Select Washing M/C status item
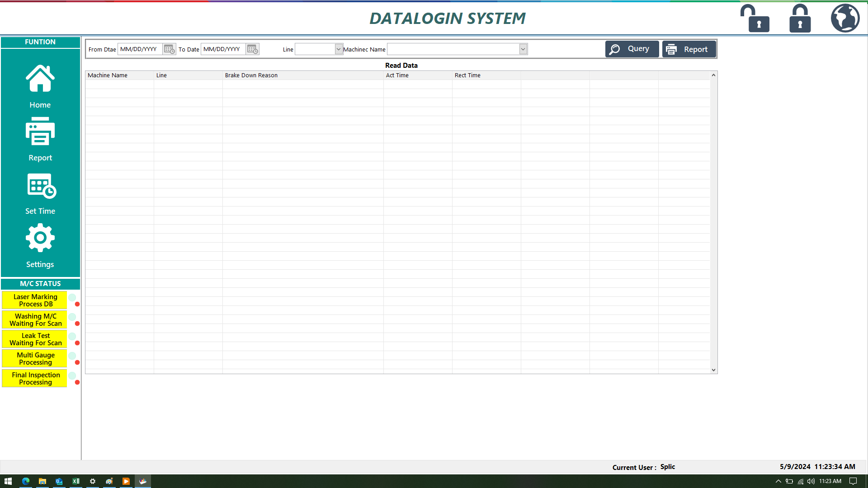Image resolution: width=868 pixels, height=488 pixels. pyautogui.click(x=35, y=320)
